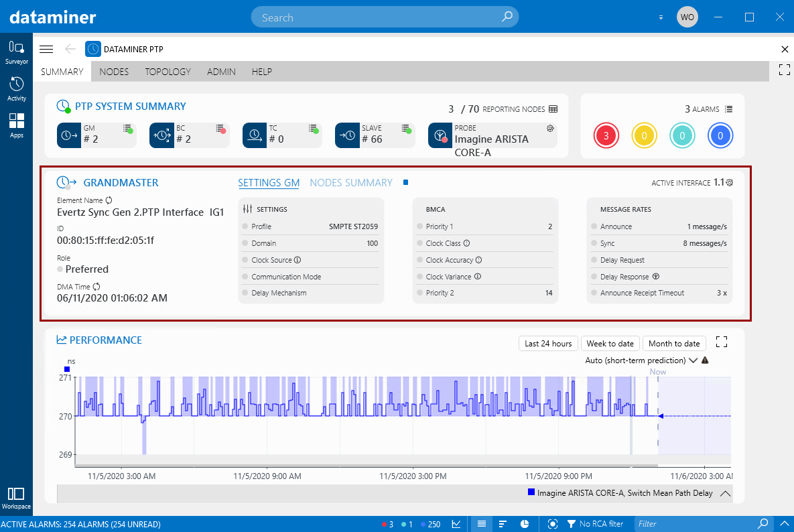Go back with the left arrow
794x532 pixels.
70,49
